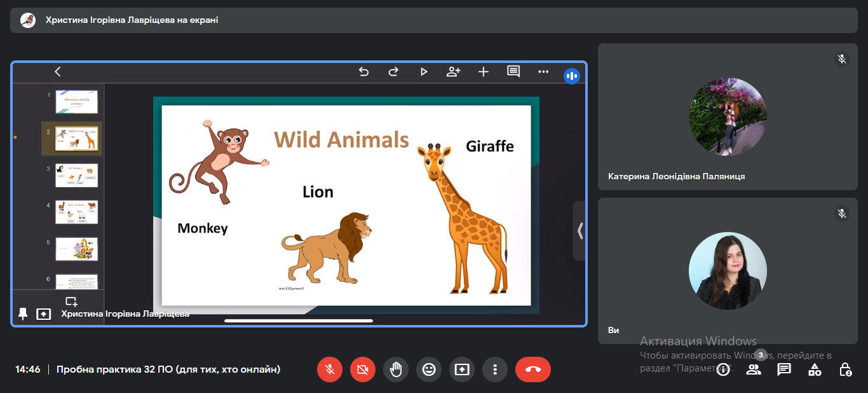The height and width of the screenshot is (393, 868).
Task: Select slide 3 thumbnail in slide list
Action: (x=77, y=176)
